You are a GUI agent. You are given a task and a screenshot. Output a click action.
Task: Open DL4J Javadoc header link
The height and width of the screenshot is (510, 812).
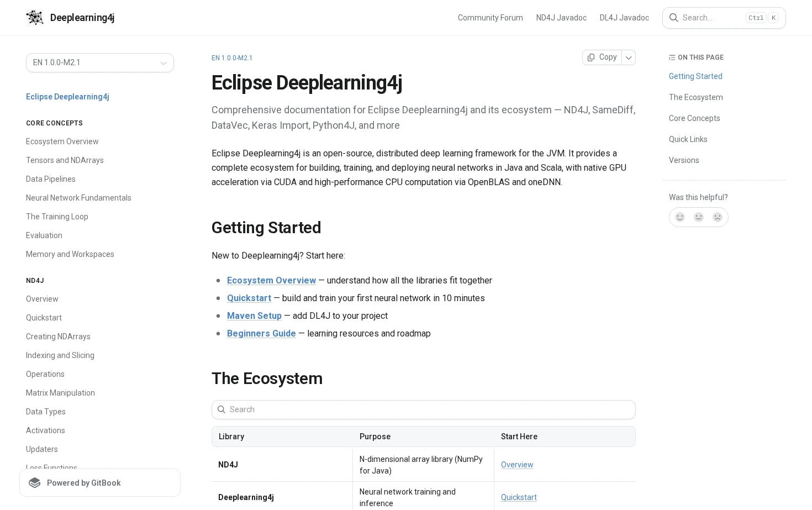pyautogui.click(x=624, y=18)
